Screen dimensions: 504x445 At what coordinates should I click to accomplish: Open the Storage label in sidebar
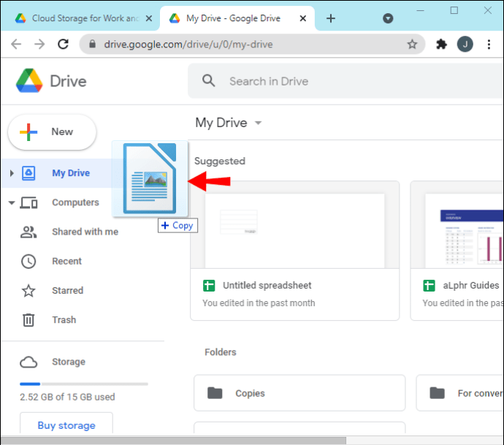coord(69,362)
